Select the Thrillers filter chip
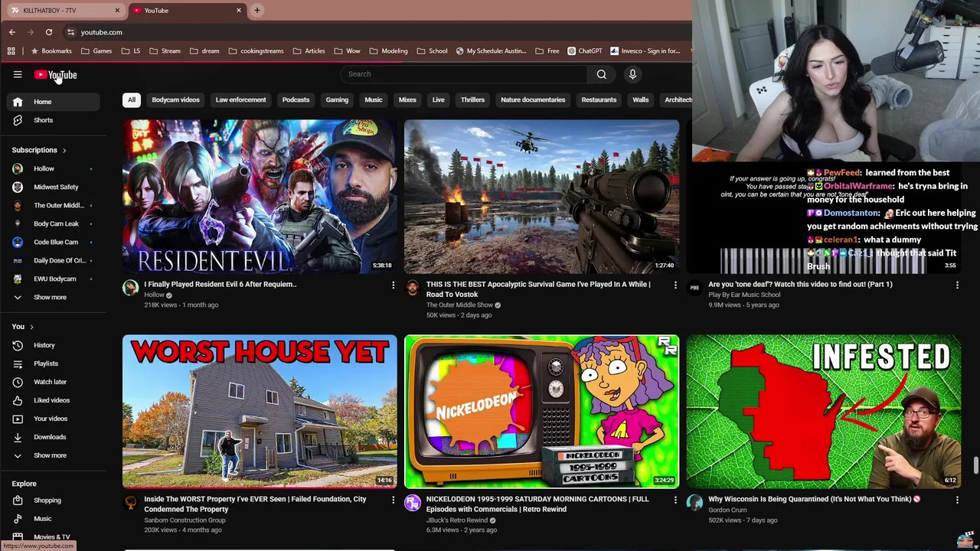This screenshot has width=980, height=551. 472,99
